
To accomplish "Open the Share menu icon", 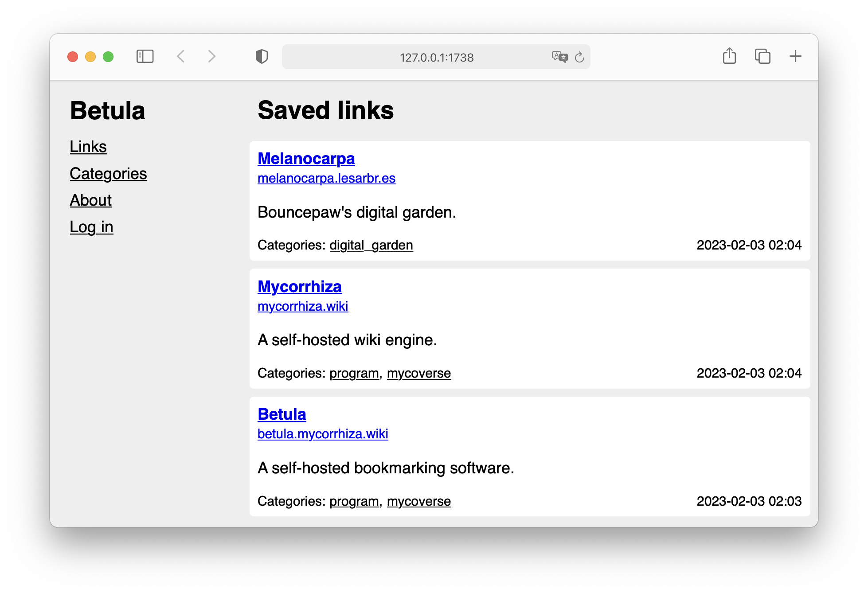I will coord(729,56).
